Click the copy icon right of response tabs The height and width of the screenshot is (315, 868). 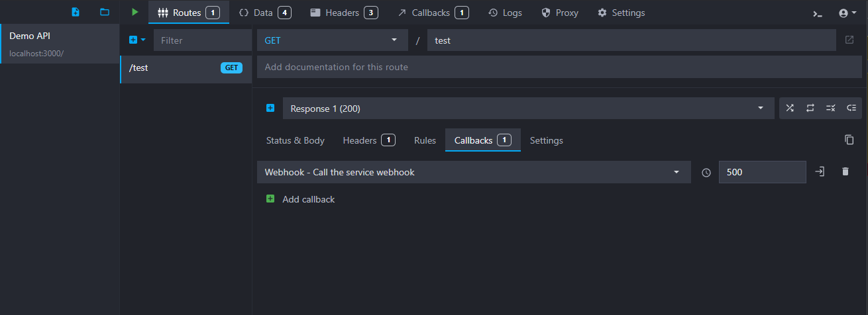click(849, 140)
